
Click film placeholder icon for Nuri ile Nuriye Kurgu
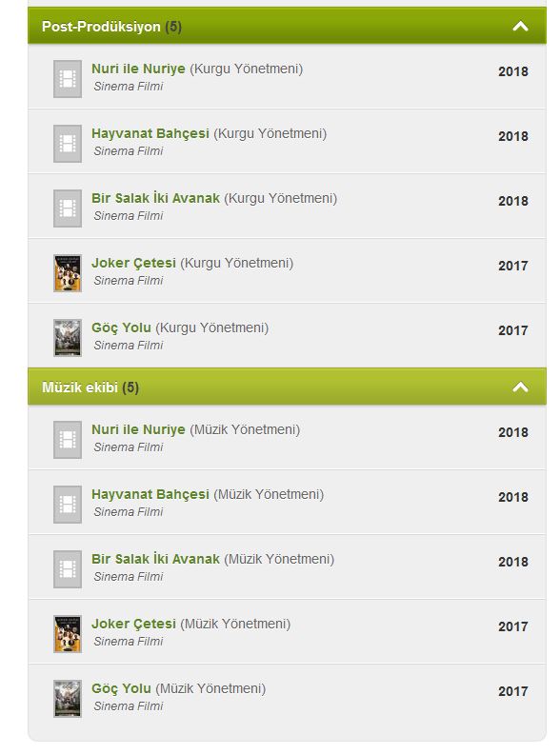pyautogui.click(x=68, y=79)
